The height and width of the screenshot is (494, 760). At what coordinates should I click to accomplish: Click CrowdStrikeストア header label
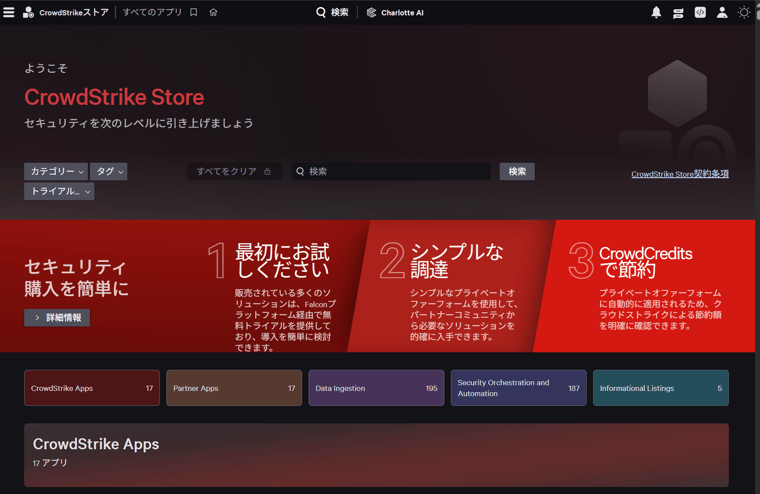74,12
